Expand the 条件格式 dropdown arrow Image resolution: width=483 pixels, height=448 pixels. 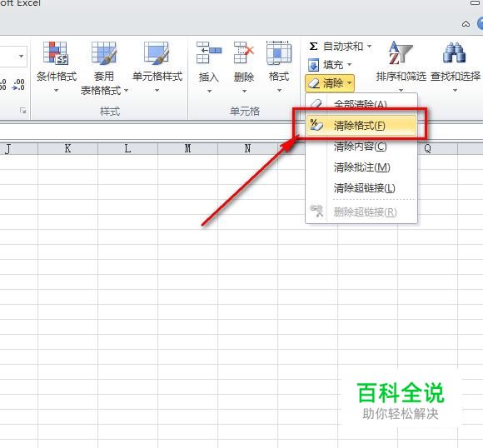coord(56,91)
